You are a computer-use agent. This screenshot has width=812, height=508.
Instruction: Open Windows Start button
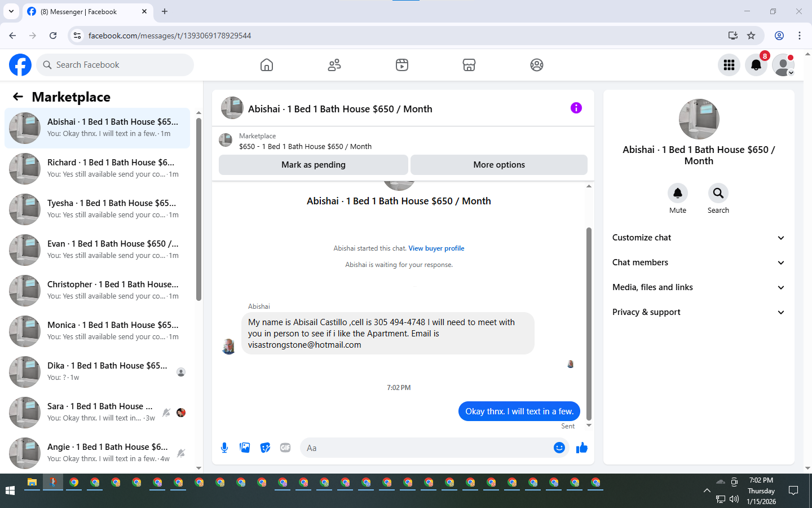pos(10,491)
